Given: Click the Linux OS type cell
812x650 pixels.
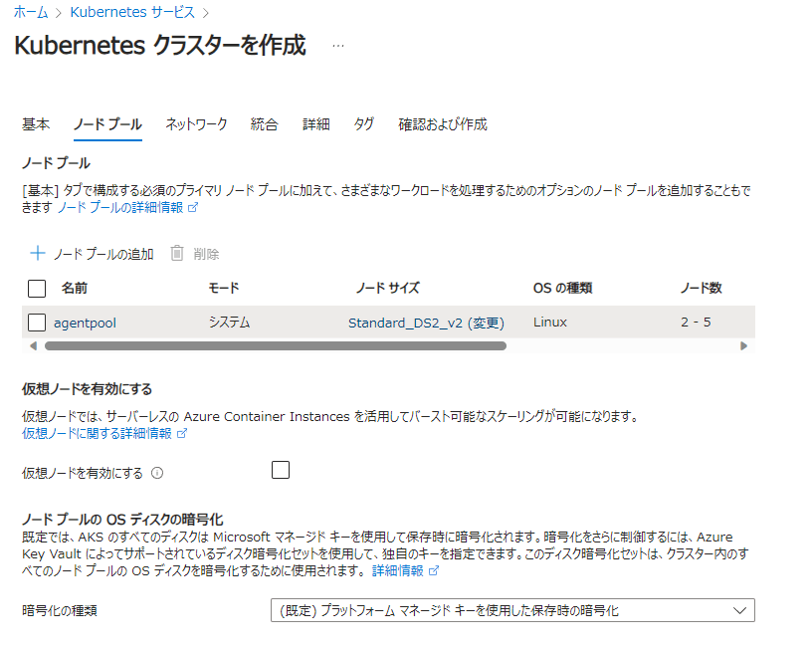Looking at the screenshot, I should click(550, 323).
